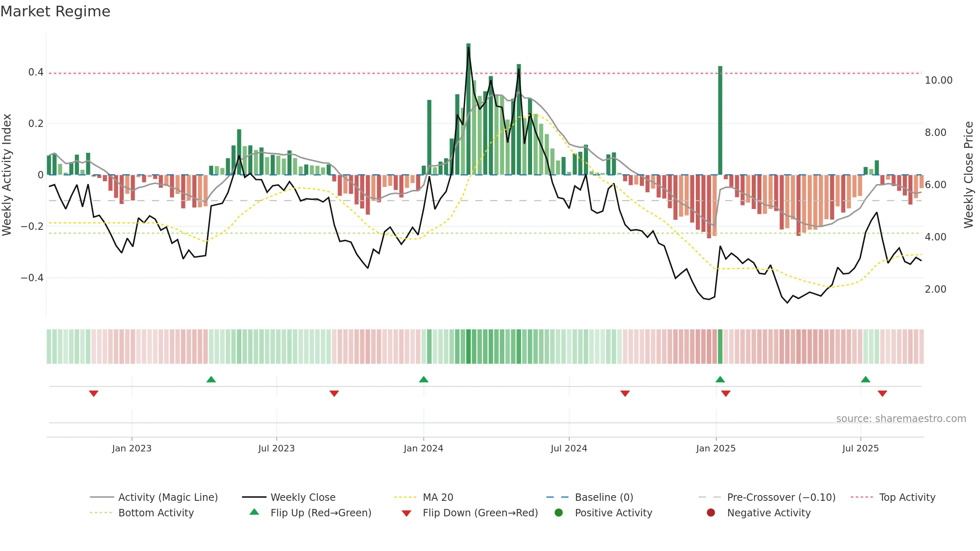Toggle the MA 20 legend entry
The height and width of the screenshot is (551, 980).
pyautogui.click(x=424, y=497)
